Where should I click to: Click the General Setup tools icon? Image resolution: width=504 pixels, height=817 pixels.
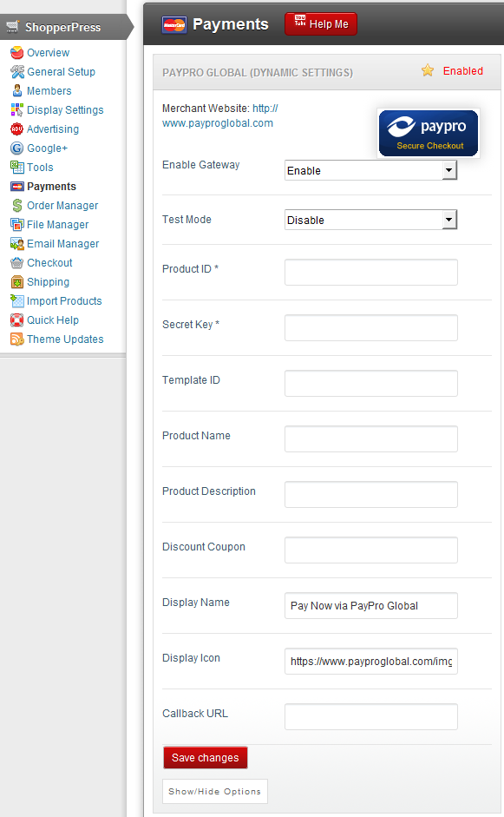pyautogui.click(x=17, y=72)
